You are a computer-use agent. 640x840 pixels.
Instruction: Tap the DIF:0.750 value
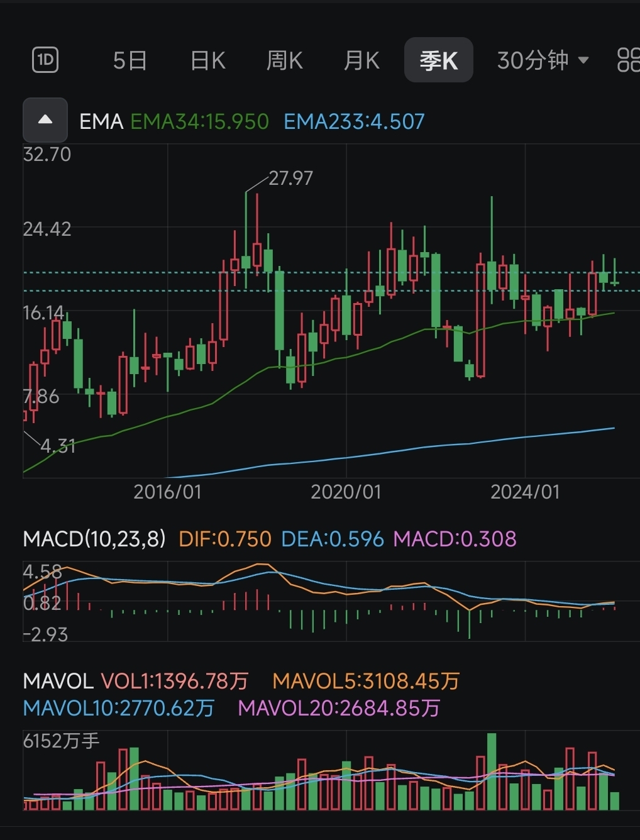(225, 539)
